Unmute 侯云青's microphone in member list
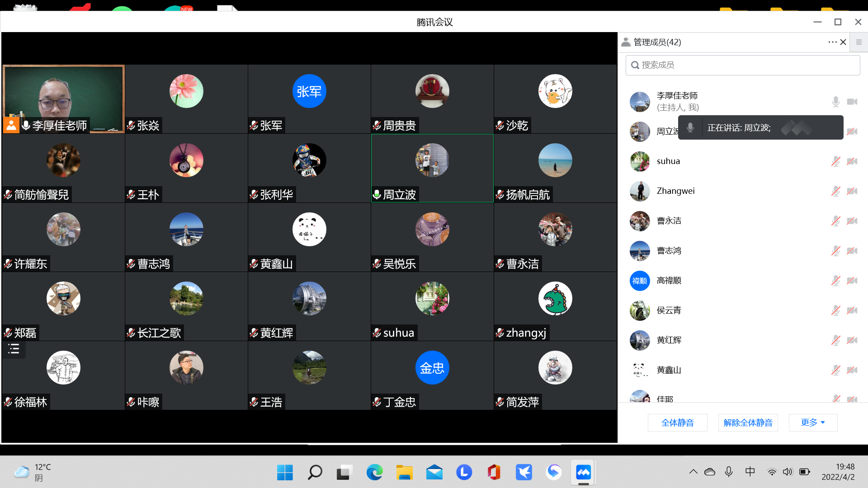Screen dimensions: 868x488 (x=835, y=310)
